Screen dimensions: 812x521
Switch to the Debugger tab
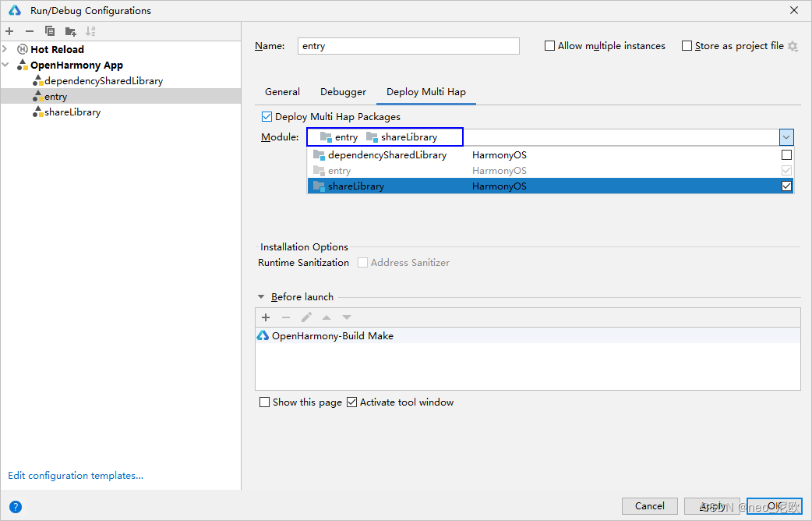tap(343, 92)
